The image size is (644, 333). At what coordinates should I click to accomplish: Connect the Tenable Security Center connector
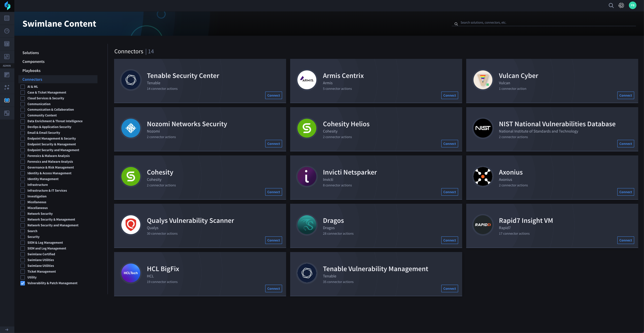(x=274, y=95)
